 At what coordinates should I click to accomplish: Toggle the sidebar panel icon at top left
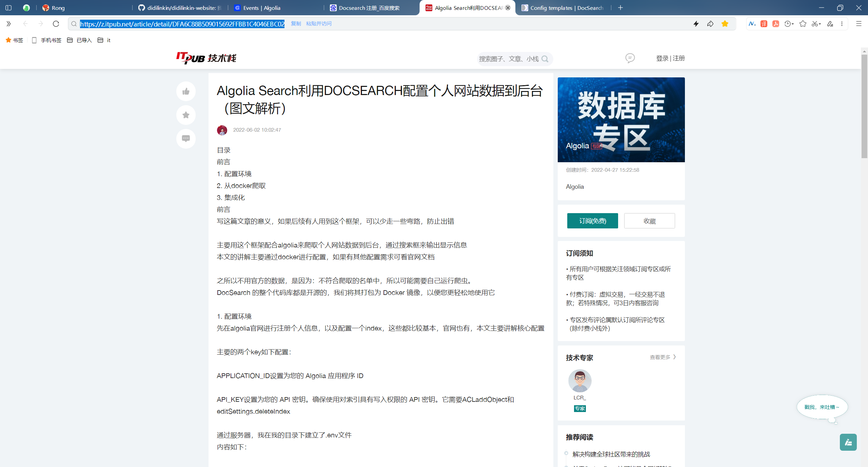8,8
